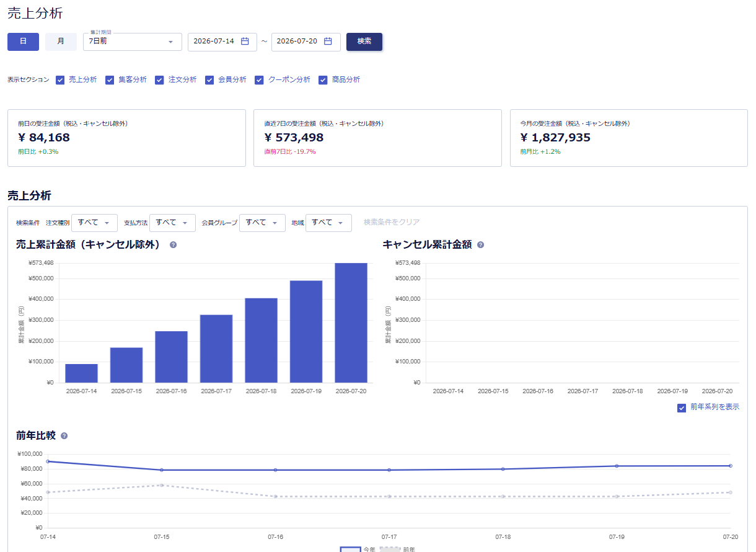Expand the 地域 filter dropdown
Viewport: 756px width, 552px height.
(328, 223)
